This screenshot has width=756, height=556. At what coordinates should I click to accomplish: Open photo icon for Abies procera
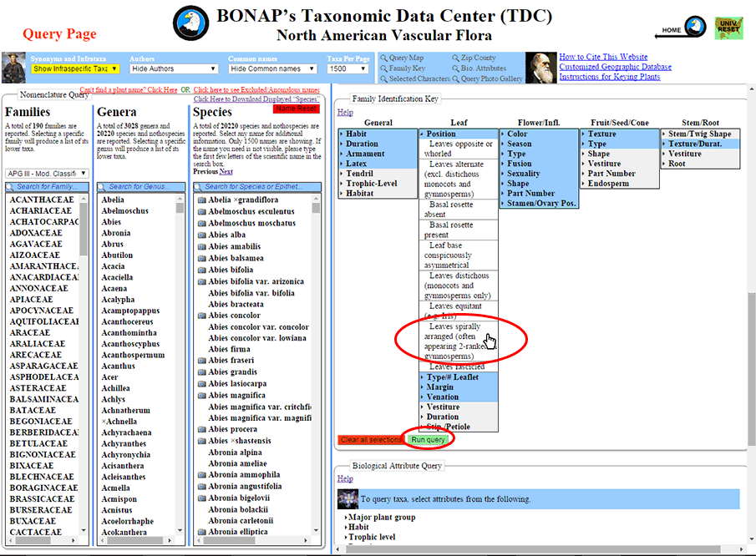(x=202, y=429)
